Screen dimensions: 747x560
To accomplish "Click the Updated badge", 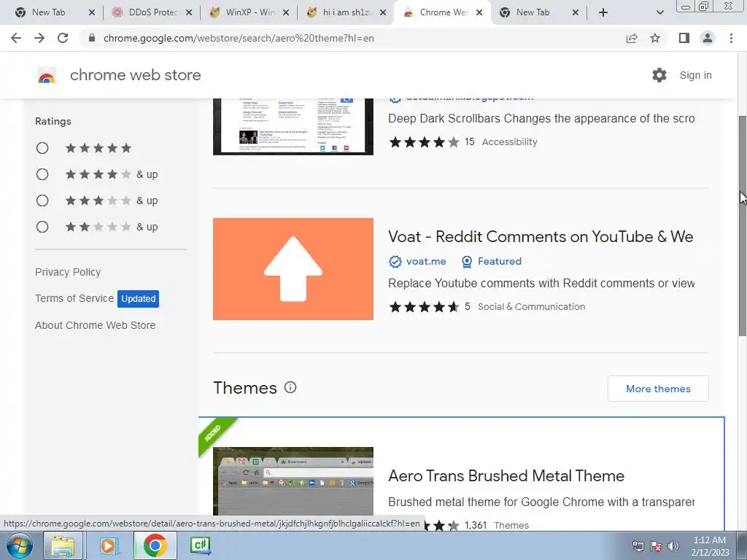I will 138,298.
